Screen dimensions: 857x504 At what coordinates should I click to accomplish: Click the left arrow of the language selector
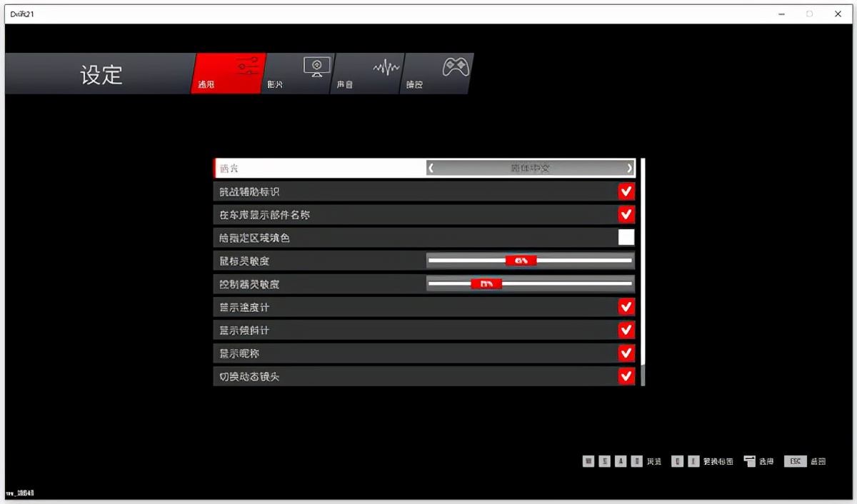pos(431,168)
